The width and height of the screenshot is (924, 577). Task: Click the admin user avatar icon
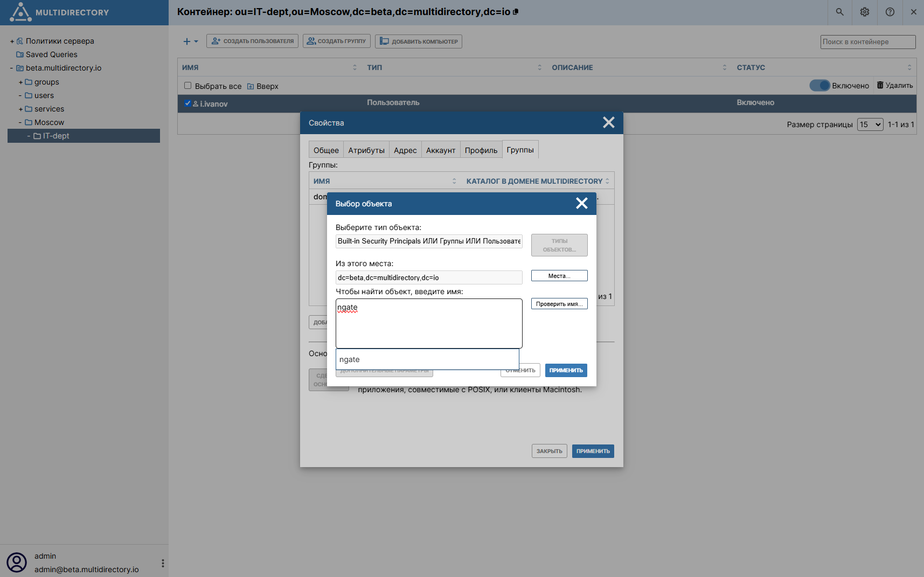[17, 562]
